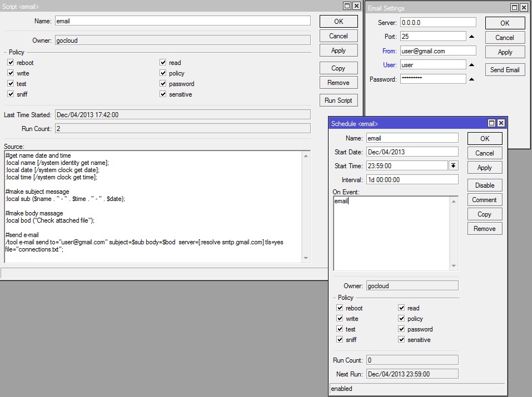Maximize the Schedule email window

pyautogui.click(x=491, y=123)
